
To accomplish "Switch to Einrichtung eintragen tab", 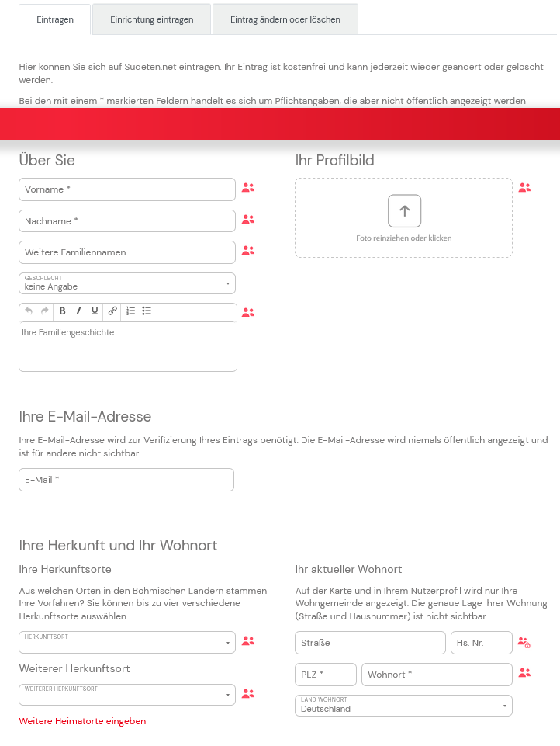I will click(x=151, y=19).
